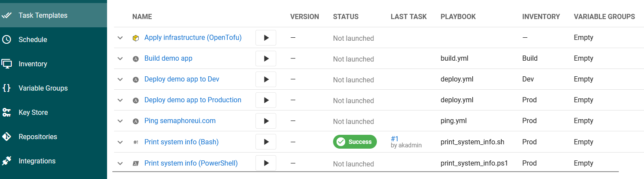This screenshot has height=179, width=644.
Task: Open Deploy demo app to Production template
Action: pyautogui.click(x=193, y=100)
